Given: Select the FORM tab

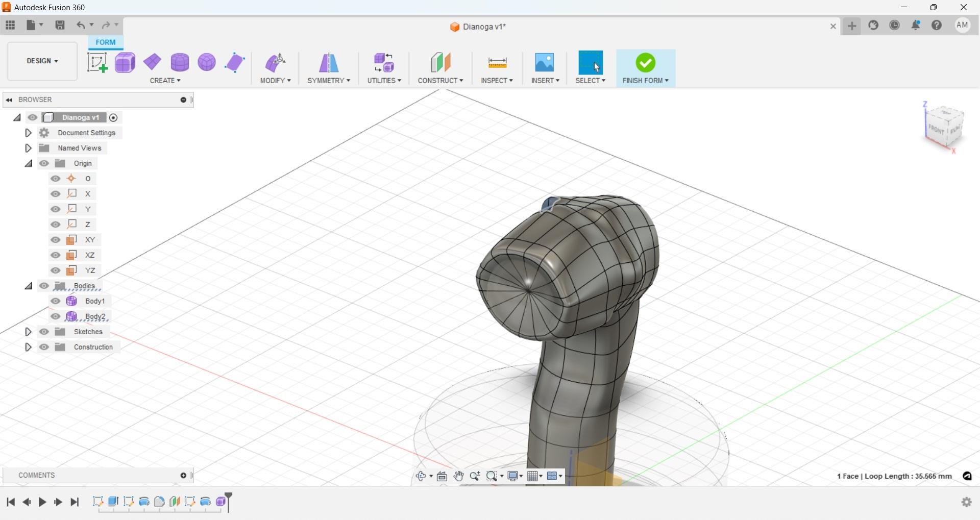Looking at the screenshot, I should coord(106,42).
